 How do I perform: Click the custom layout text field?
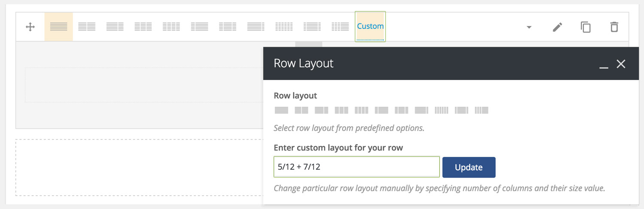tap(357, 167)
